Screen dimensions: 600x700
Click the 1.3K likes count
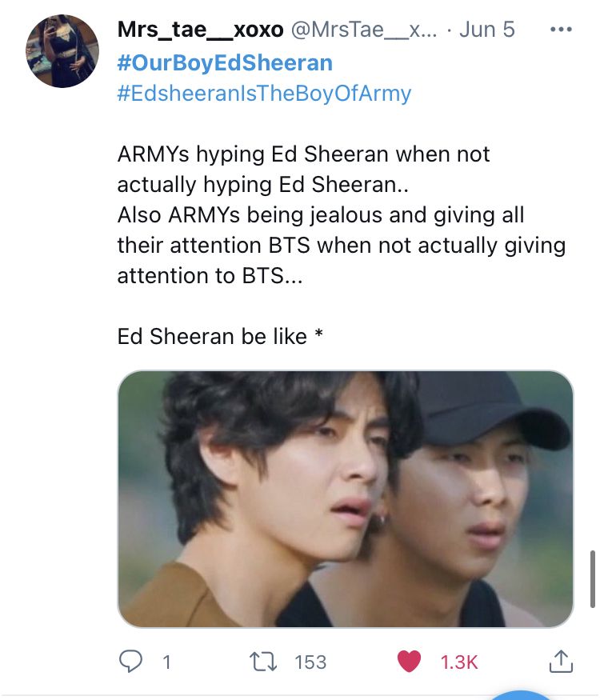pos(459,662)
